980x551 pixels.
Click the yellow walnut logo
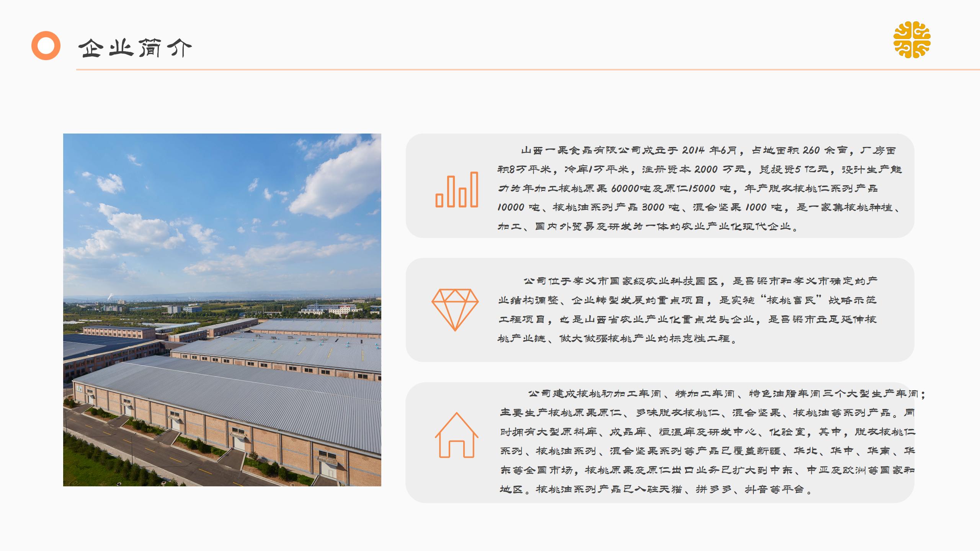(x=912, y=40)
